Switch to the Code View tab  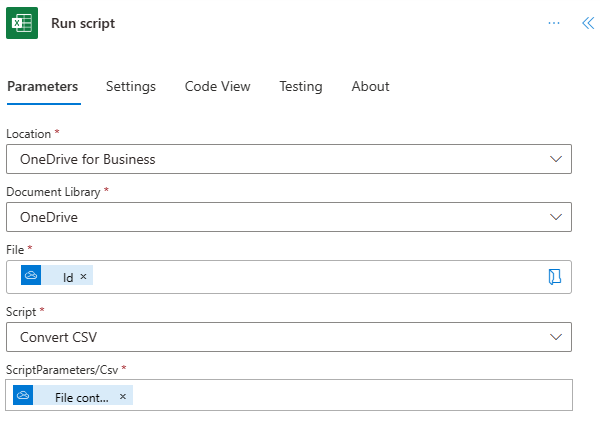pos(217,86)
